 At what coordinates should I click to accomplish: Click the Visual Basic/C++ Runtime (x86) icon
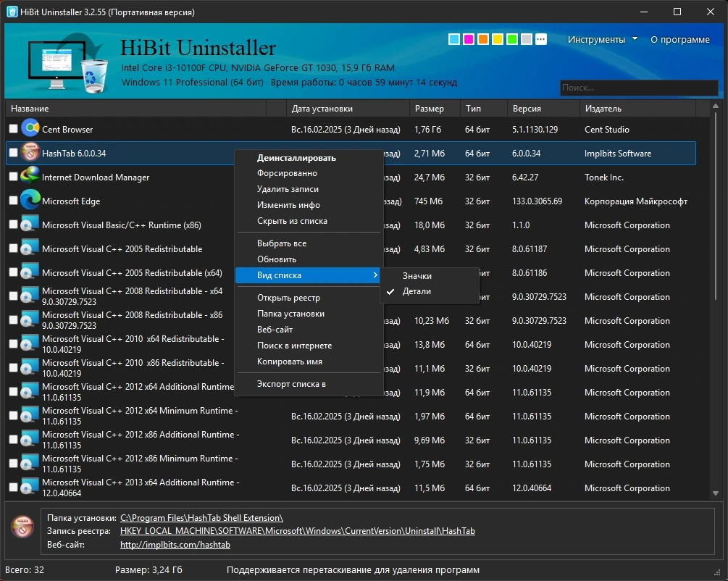click(30, 225)
